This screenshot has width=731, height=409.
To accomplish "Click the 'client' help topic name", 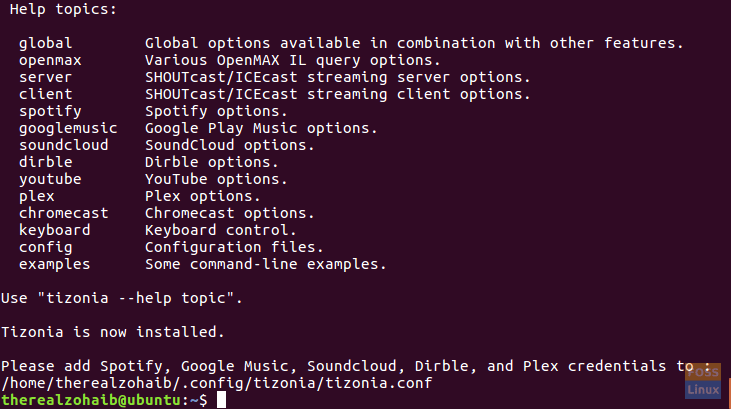I will 46,94.
